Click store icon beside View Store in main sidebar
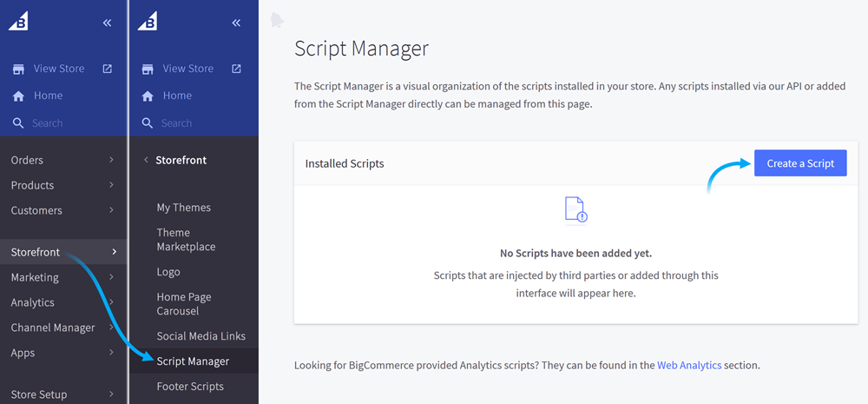Viewport: 868px width, 404px height. (19, 70)
